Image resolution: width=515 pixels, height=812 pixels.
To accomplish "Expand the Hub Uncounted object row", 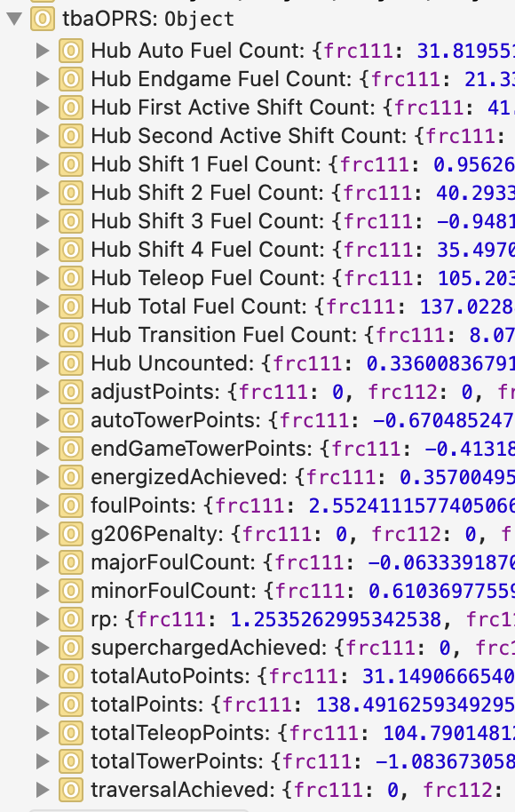I will coord(43,363).
